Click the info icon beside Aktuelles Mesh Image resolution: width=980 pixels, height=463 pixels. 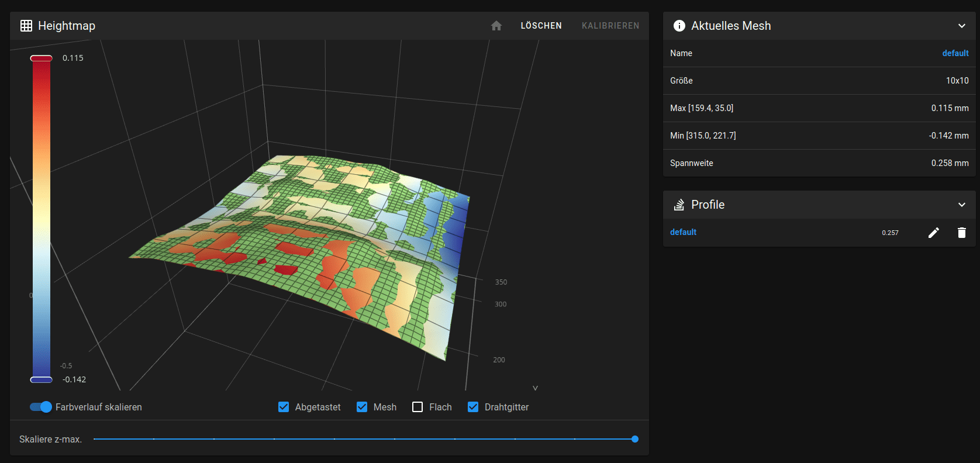(x=679, y=26)
